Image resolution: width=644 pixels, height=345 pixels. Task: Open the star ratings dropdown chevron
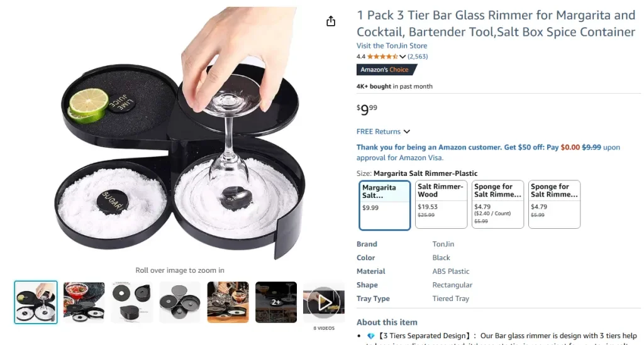[x=402, y=57]
